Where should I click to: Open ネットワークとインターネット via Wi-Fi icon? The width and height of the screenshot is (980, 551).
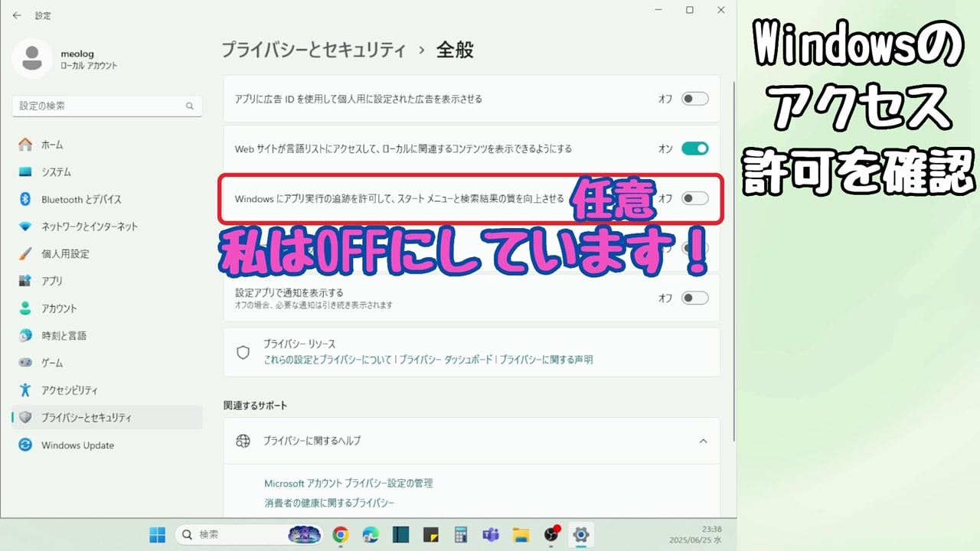[x=25, y=227]
